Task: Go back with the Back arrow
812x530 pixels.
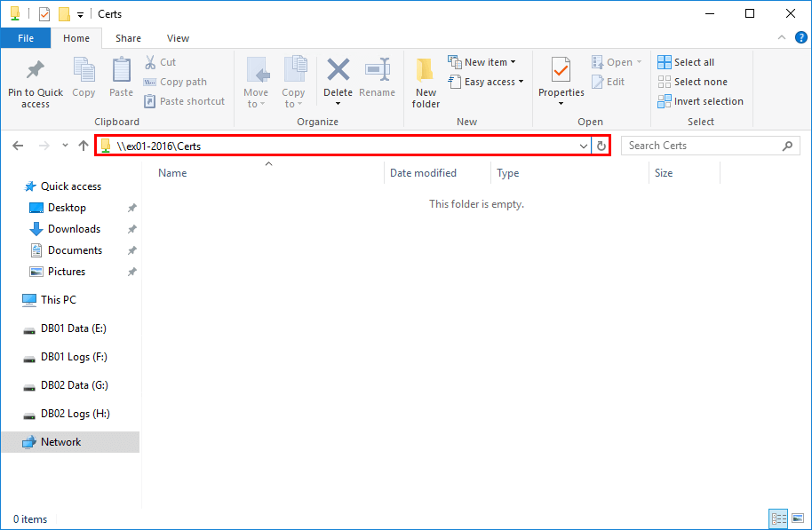Action: tap(18, 146)
